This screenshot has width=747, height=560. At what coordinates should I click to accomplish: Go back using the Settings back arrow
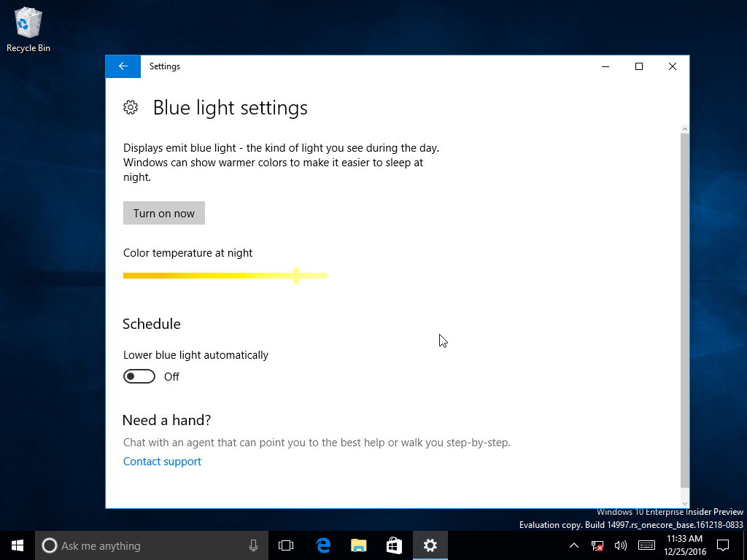(123, 66)
